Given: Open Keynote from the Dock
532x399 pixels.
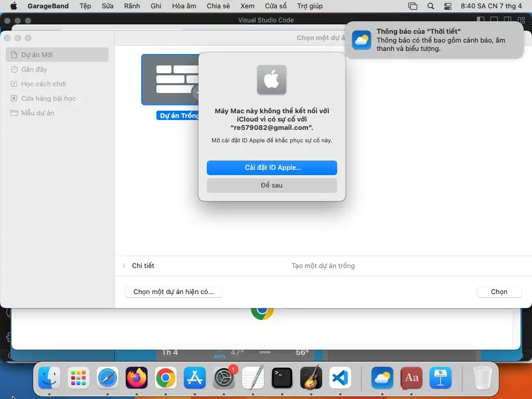Looking at the screenshot, I should [x=441, y=378].
